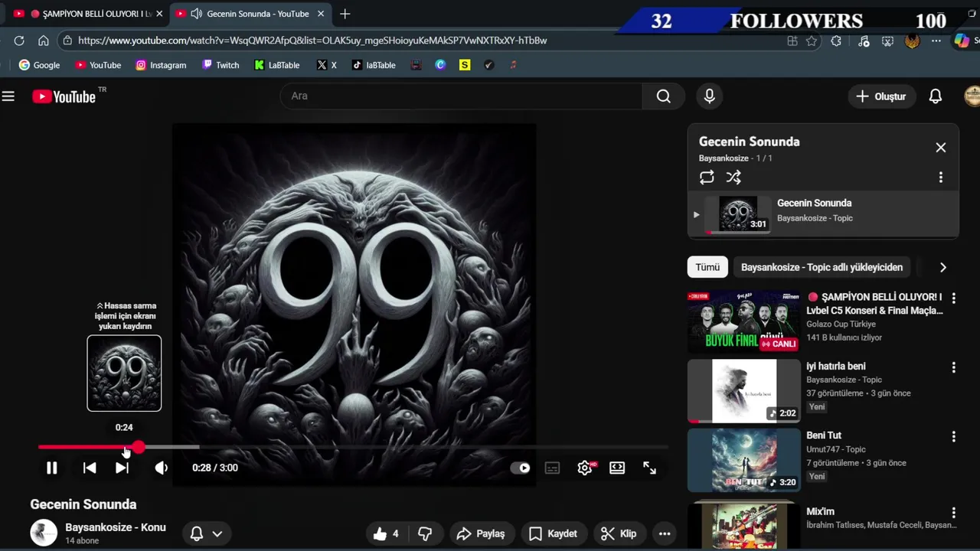Open browser settings and more menu
Image resolution: width=980 pixels, height=551 pixels.
(x=936, y=41)
